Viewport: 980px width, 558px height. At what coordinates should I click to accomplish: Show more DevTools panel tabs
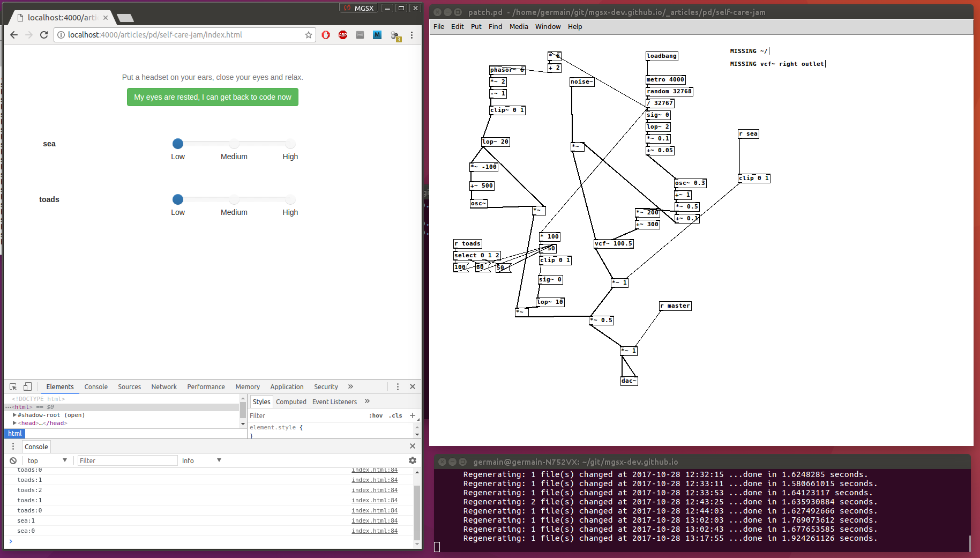pyautogui.click(x=350, y=386)
